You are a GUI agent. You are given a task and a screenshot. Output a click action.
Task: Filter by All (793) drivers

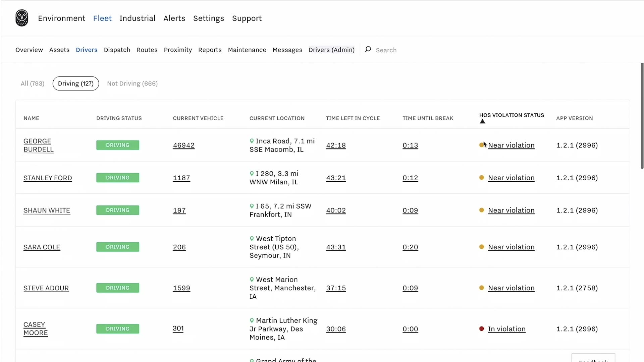pos(33,83)
